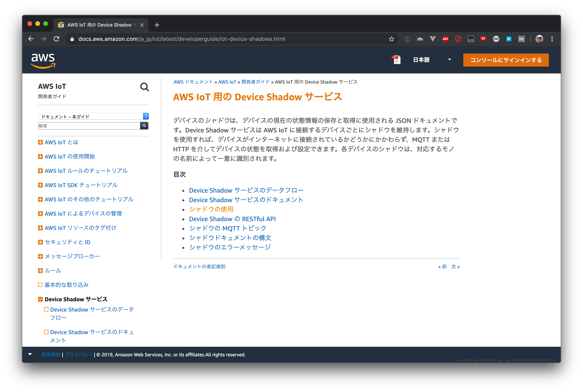The width and height of the screenshot is (583, 392).
Task: Expand the AWS IoT とは section
Action: coord(40,142)
